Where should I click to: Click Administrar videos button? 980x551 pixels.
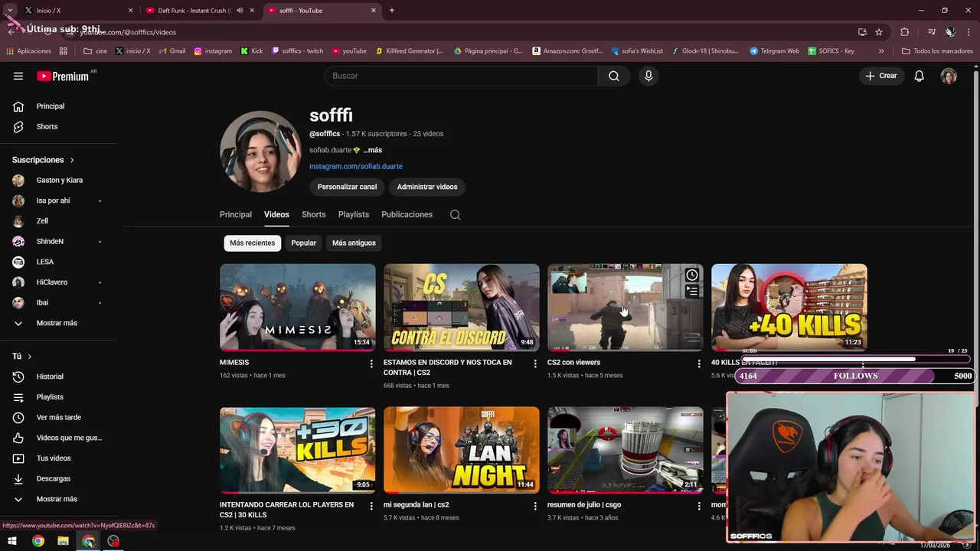tap(427, 187)
